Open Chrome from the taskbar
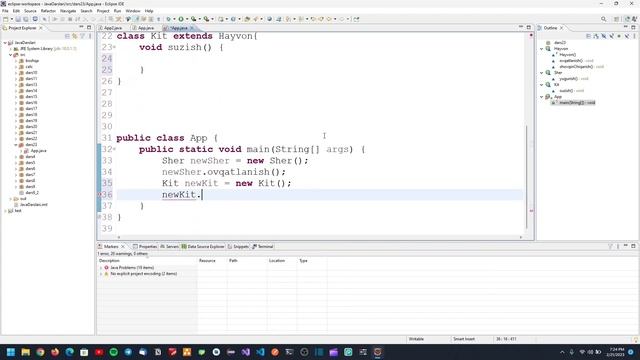Image resolution: width=640 pixels, height=360 pixels. [x=40, y=352]
